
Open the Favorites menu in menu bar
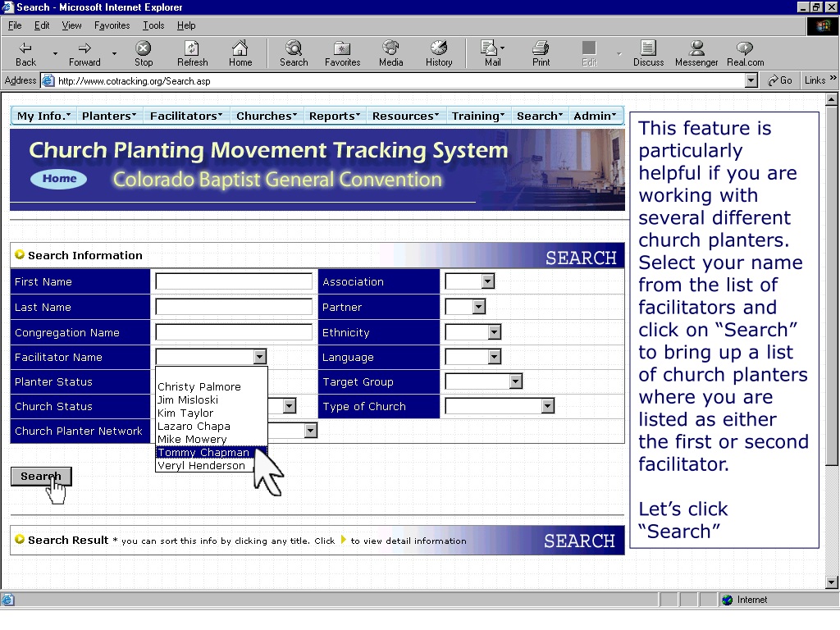(112, 25)
